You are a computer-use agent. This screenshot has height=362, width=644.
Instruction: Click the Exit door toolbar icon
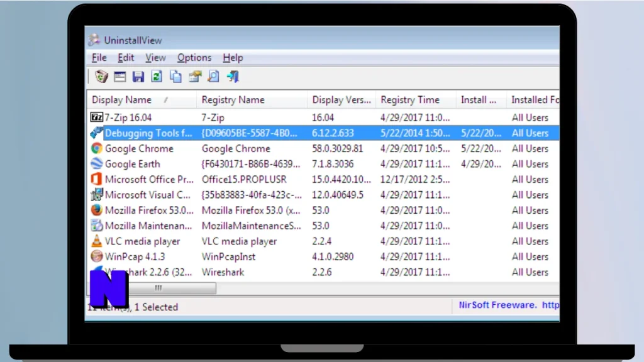pos(233,76)
